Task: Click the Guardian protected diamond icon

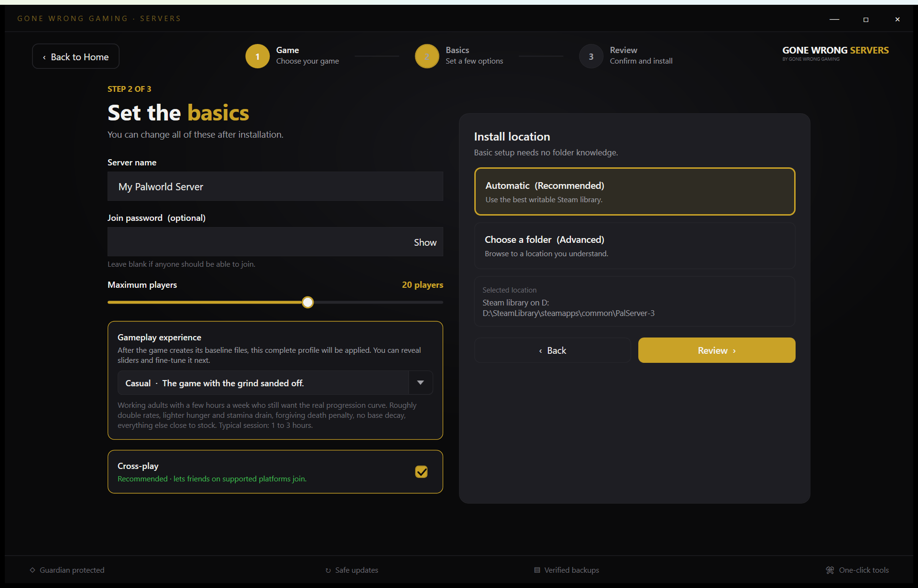Action: point(33,570)
